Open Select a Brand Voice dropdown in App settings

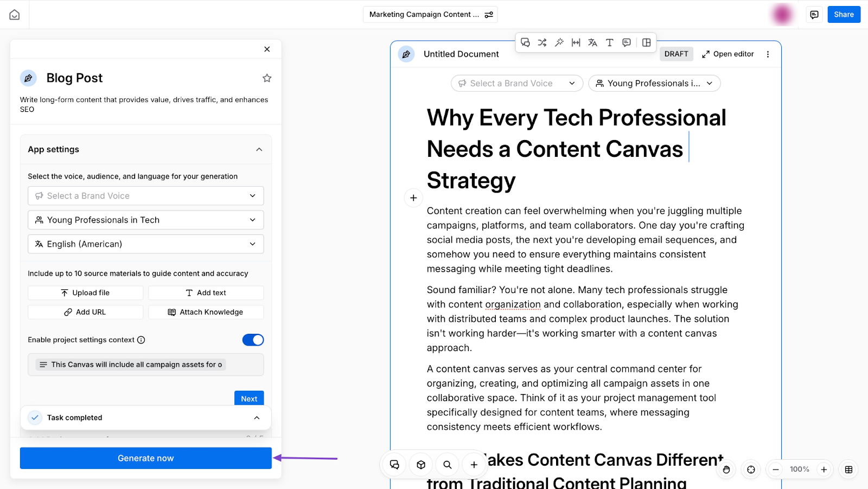(x=145, y=196)
